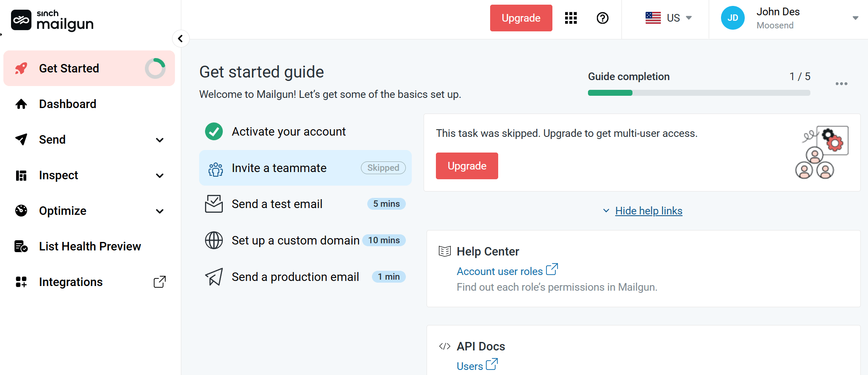The height and width of the screenshot is (375, 868).
Task: Click the external link icon after Users
Action: coord(492,364)
